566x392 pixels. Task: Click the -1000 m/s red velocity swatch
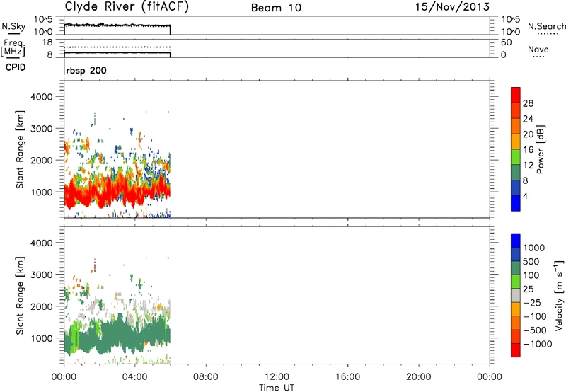pyautogui.click(x=516, y=350)
